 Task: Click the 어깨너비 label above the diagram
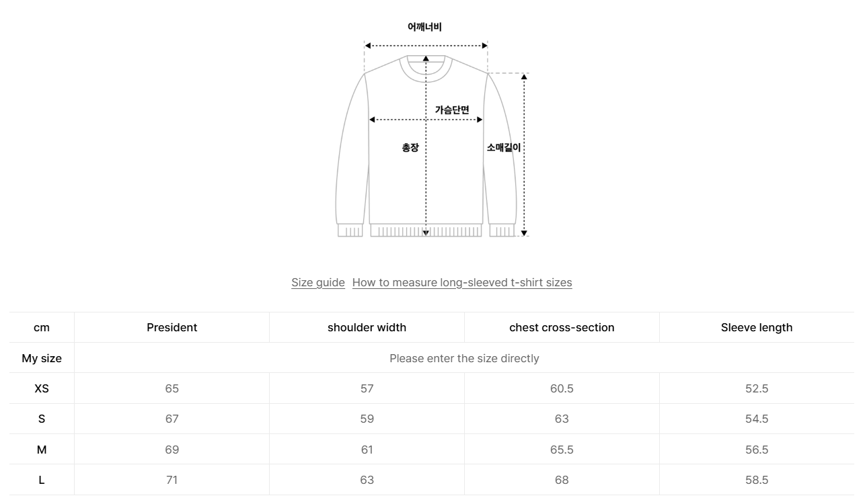pos(425,27)
